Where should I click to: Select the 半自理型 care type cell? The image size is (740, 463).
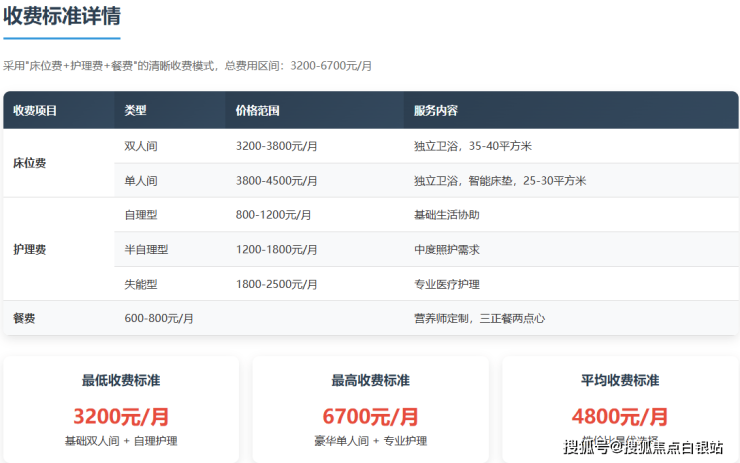pos(146,249)
